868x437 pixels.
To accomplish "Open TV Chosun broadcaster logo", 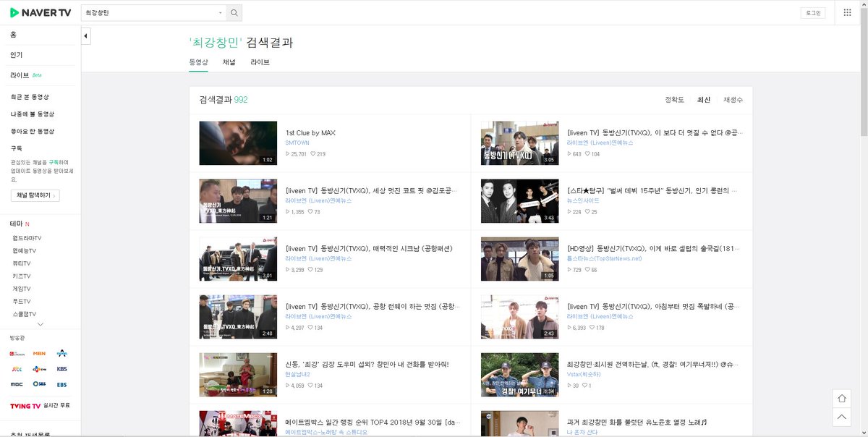I will 17,354.
